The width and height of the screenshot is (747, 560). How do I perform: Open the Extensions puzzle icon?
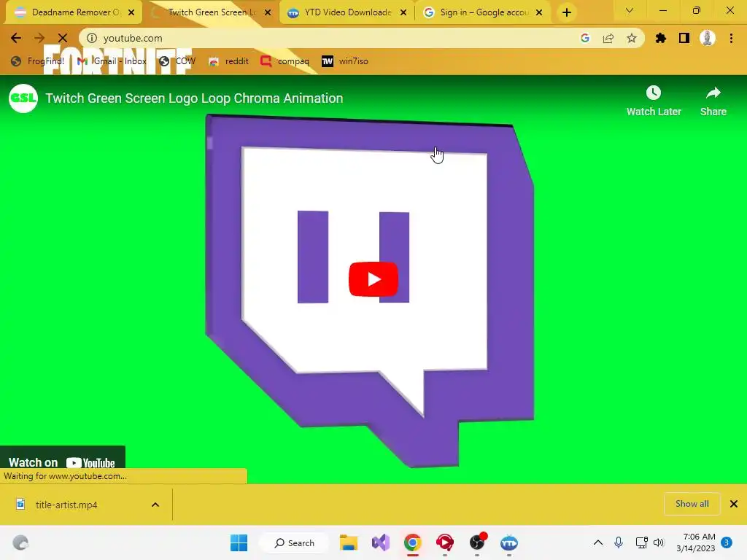point(661,38)
